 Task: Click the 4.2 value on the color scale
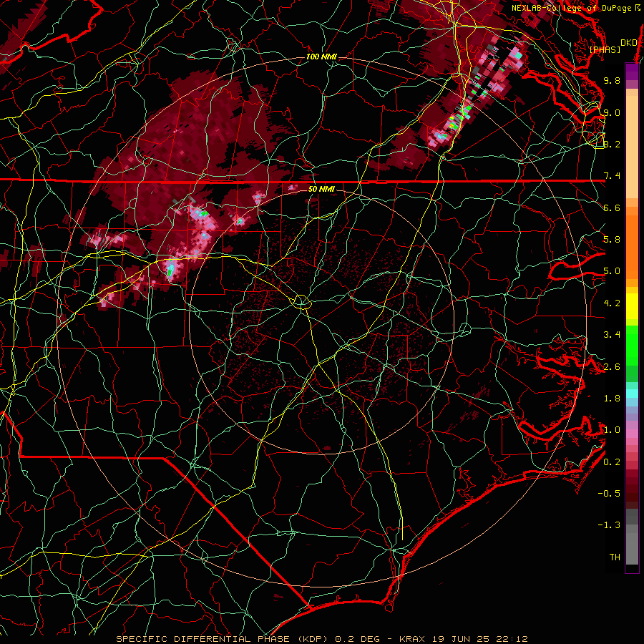click(612, 303)
